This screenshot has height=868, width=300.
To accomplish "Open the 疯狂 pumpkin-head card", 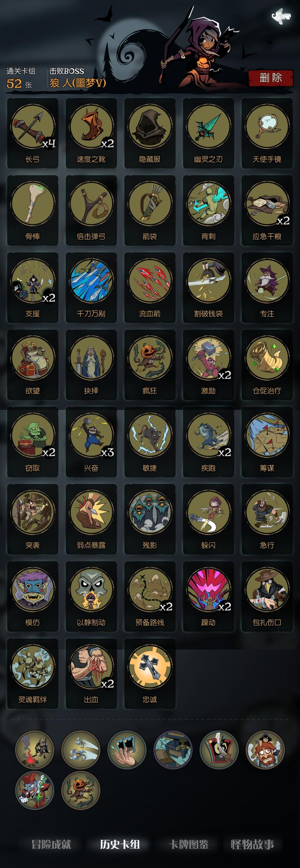I will point(150,365).
